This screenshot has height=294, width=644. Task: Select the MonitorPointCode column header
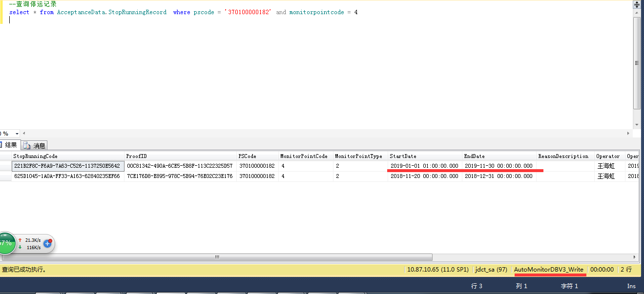(x=306, y=156)
